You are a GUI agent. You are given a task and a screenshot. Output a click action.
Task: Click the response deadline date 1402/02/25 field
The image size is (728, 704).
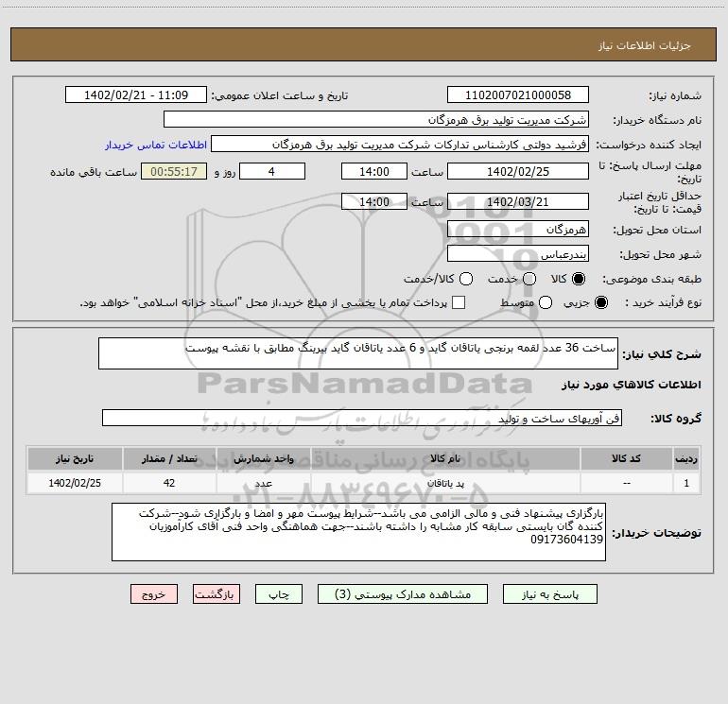point(518,171)
